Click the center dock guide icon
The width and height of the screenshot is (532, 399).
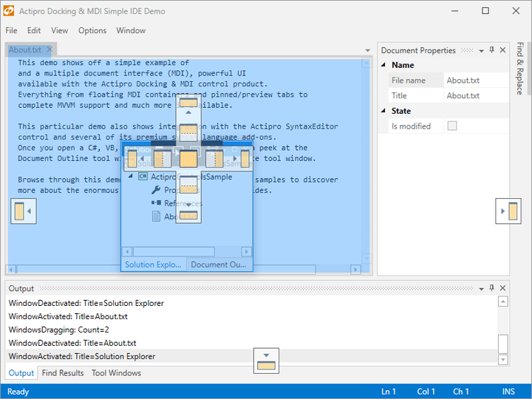tap(188, 158)
